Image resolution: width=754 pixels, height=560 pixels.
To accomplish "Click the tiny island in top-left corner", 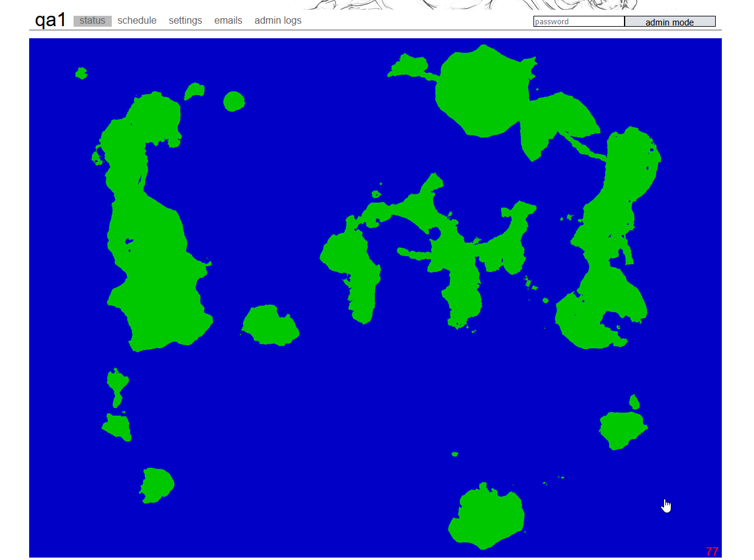I will 81,73.
